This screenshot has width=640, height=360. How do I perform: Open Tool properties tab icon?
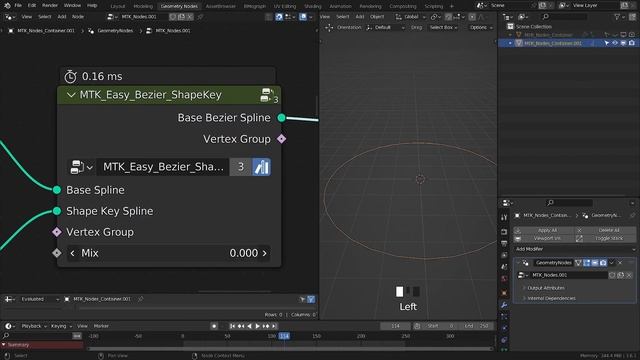click(504, 217)
